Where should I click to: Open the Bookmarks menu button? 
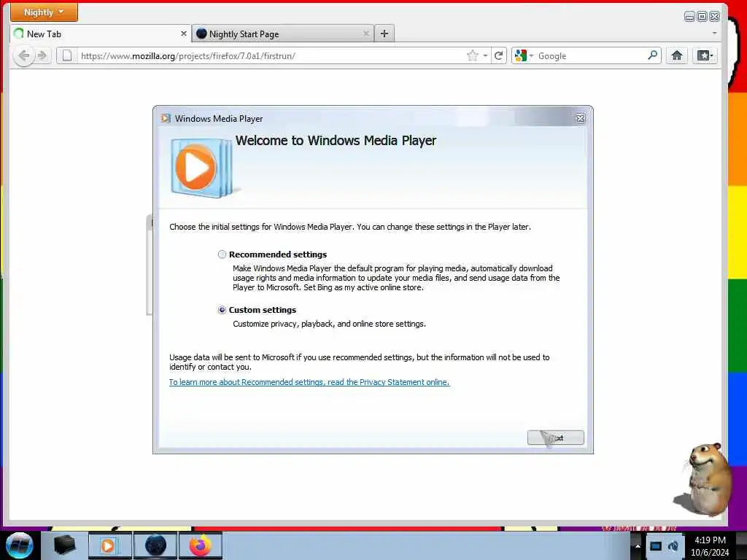pyautogui.click(x=705, y=55)
